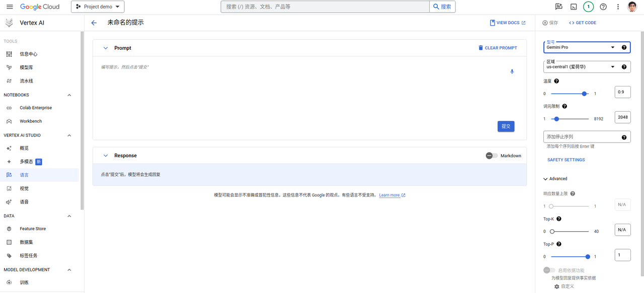Click the 提交 submit button
This screenshot has width=644, height=293.
coord(506,126)
